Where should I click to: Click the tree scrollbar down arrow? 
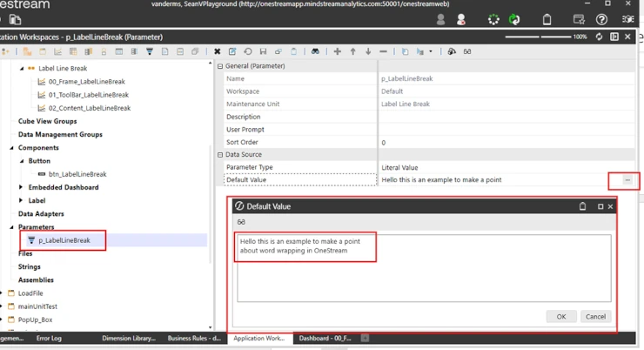click(x=211, y=327)
